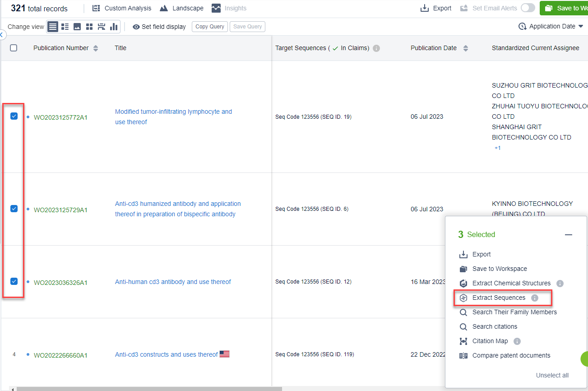Tick the select-all header checkbox
This screenshot has height=391, width=588.
pos(14,48)
